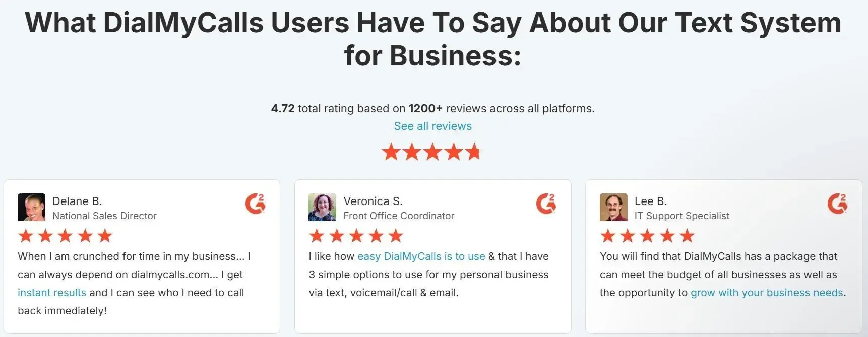Image resolution: width=868 pixels, height=337 pixels.
Task: Click the 'IT Support Specialist' job title
Action: (x=682, y=216)
